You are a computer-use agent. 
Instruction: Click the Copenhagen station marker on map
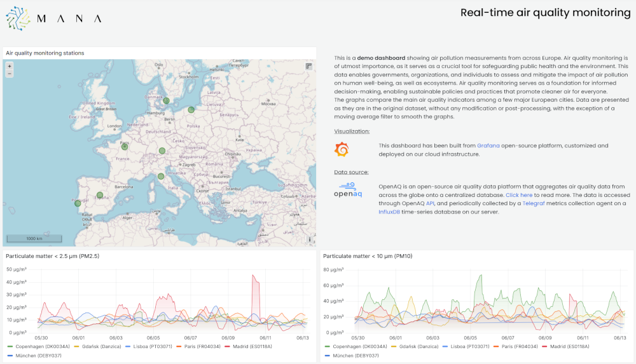pyautogui.click(x=166, y=100)
